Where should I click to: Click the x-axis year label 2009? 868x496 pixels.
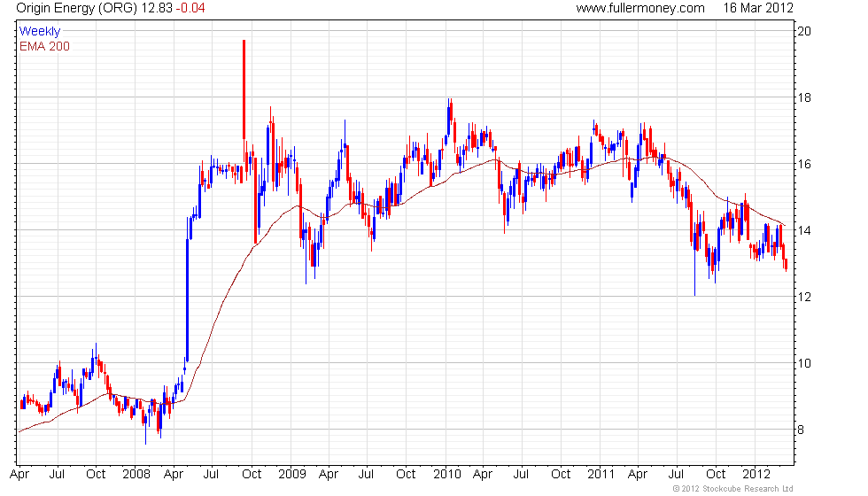292,475
